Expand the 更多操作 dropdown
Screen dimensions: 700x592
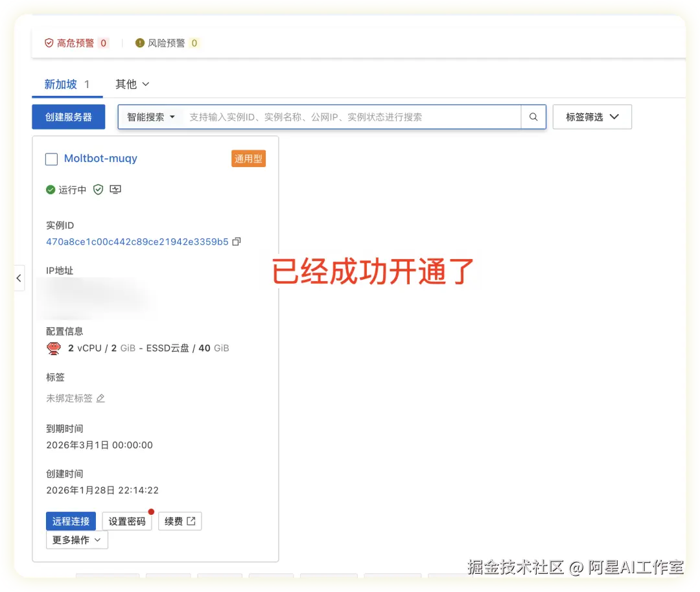coord(76,540)
